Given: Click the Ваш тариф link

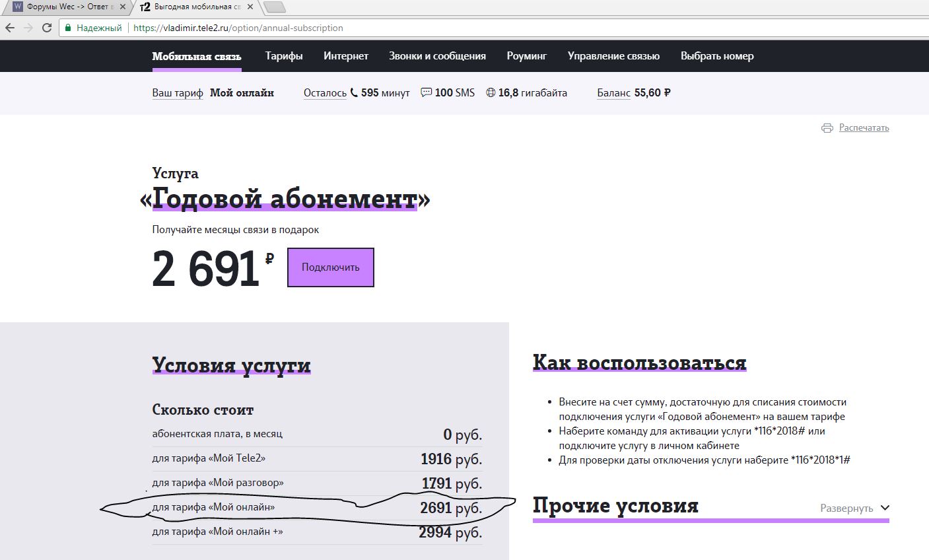Looking at the screenshot, I should [x=178, y=93].
